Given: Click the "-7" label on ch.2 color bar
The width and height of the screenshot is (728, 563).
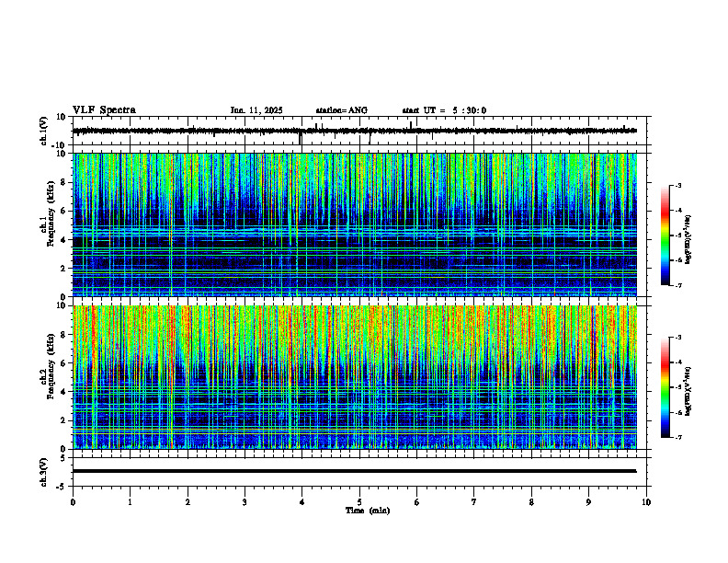Looking at the screenshot, I should pyautogui.click(x=677, y=437).
